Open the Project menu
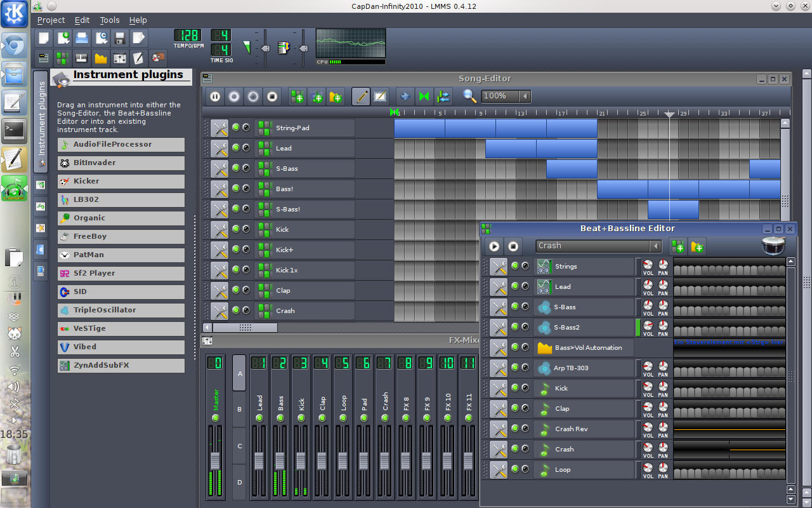Screen dimensions: 812x508 pos(51,20)
